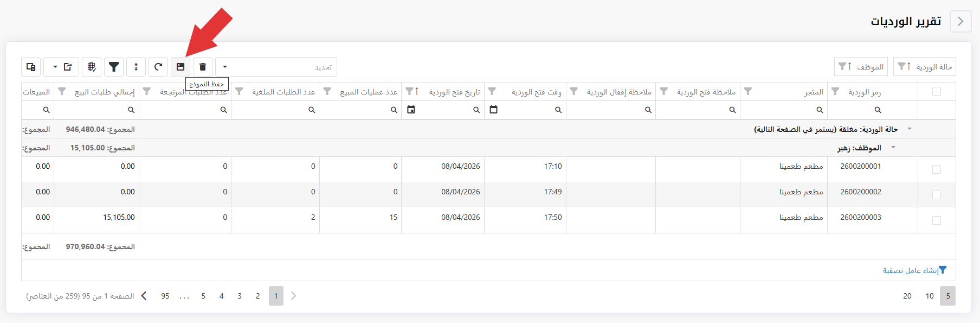The image size is (980, 323).
Task: Tick the select-all checkbox in the header
Action: 937,91
